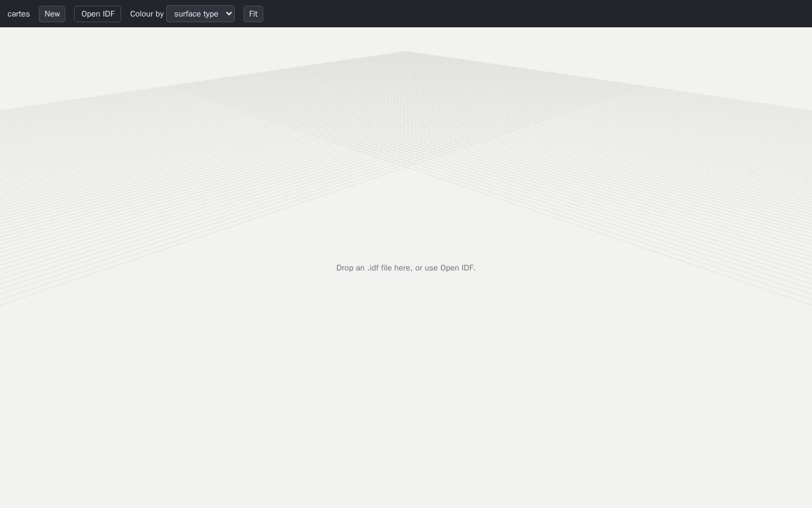The image size is (812, 508).
Task: Click the 'Colour by' label
Action: coord(147,14)
